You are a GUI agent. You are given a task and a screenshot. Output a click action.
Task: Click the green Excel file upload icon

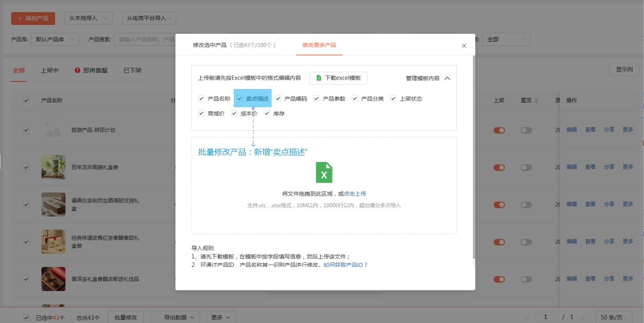click(x=324, y=173)
